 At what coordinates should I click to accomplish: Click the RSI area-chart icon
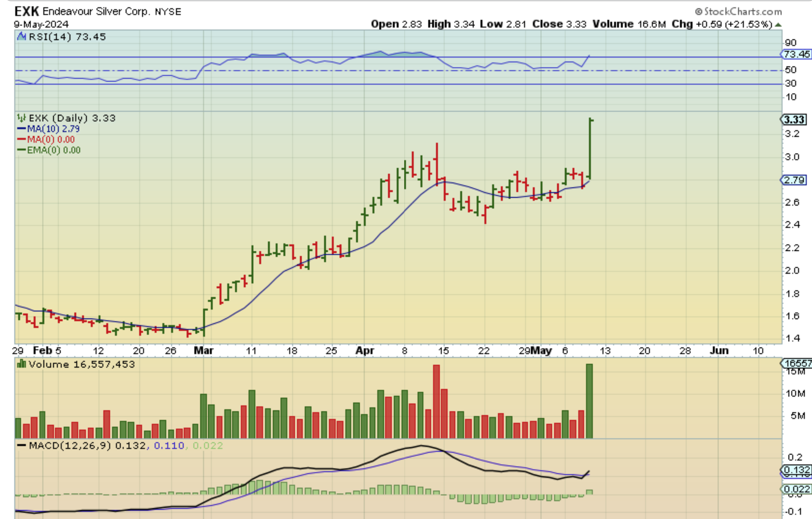click(21, 37)
